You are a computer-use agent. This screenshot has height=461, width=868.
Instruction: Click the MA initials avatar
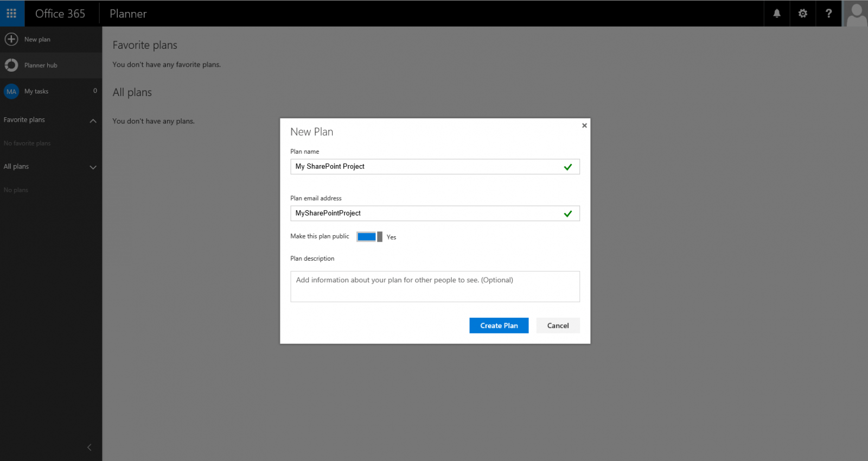pos(11,91)
